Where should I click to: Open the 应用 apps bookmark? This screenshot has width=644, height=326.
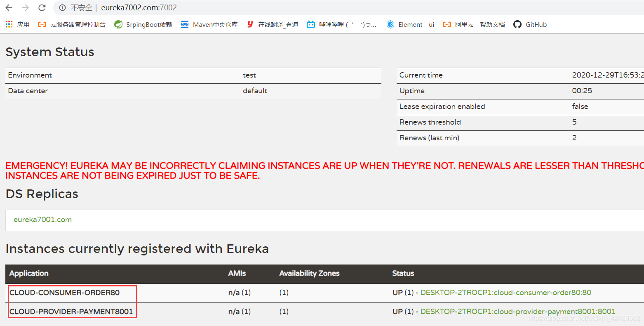[17, 24]
